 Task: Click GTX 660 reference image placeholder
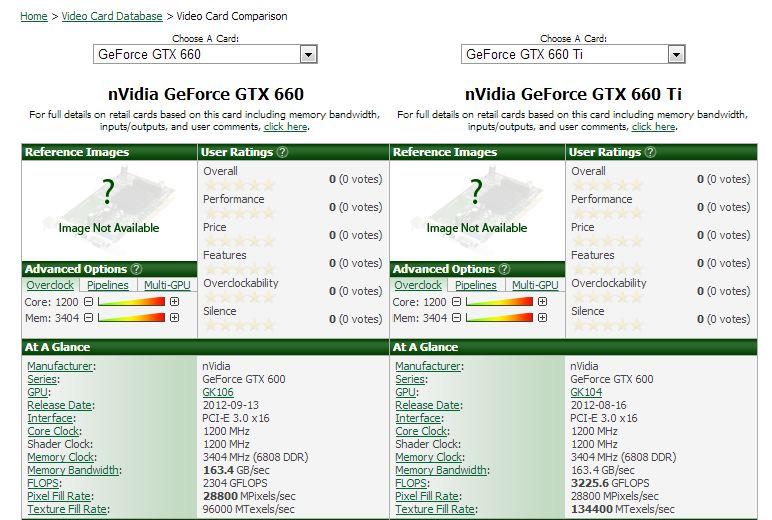[109, 210]
